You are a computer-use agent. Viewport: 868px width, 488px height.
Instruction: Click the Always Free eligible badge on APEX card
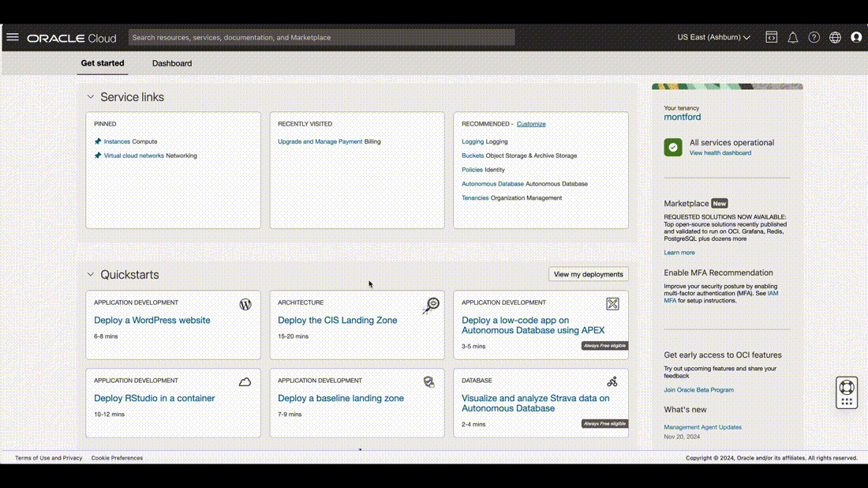[x=604, y=346]
